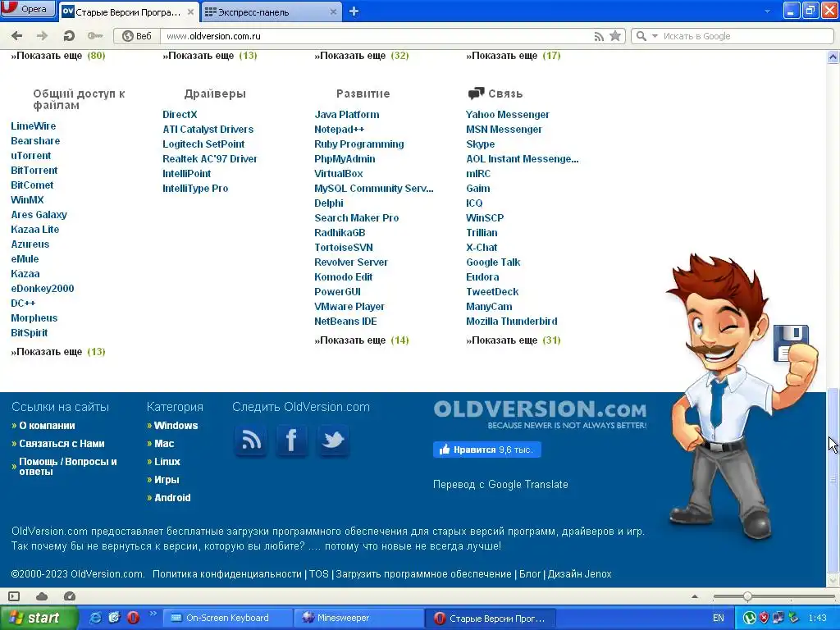Open the Opera Link cloud icon
Viewport: 840px width, 630px height.
(42, 596)
